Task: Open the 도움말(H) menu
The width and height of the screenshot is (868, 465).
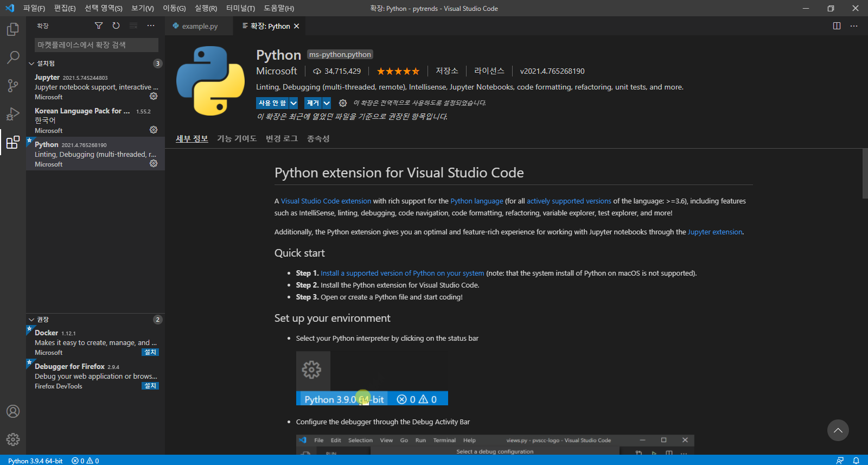Action: [279, 8]
